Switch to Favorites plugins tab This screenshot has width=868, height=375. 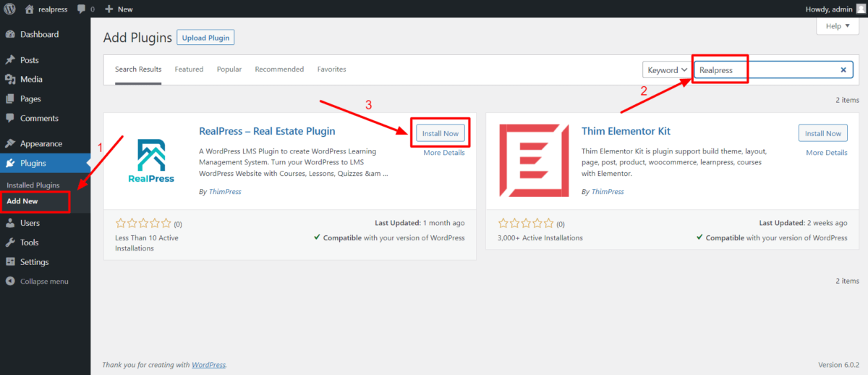pyautogui.click(x=331, y=69)
